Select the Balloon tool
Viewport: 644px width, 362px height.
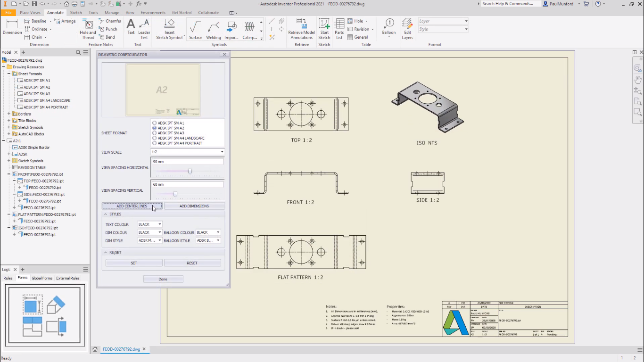pos(389,27)
